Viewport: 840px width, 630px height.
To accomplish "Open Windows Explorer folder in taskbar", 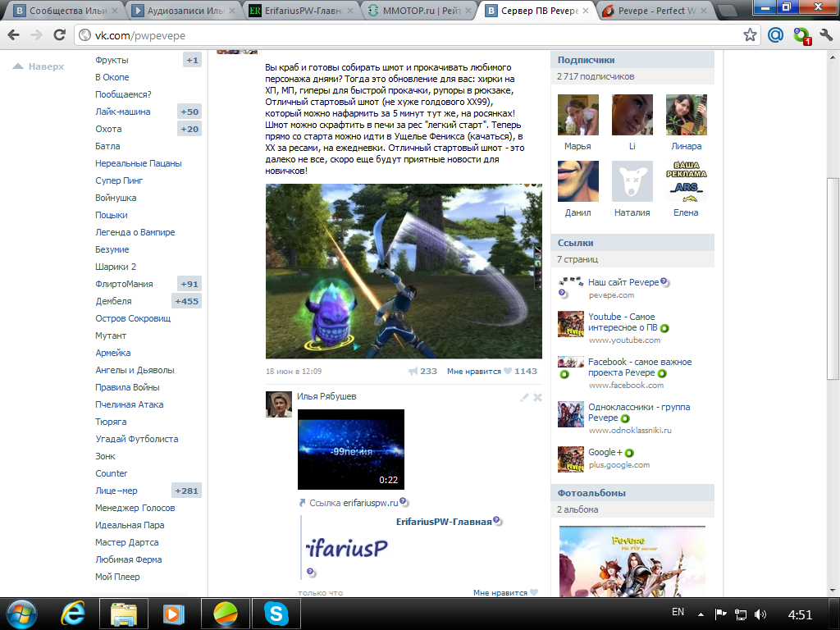I will click(124, 614).
